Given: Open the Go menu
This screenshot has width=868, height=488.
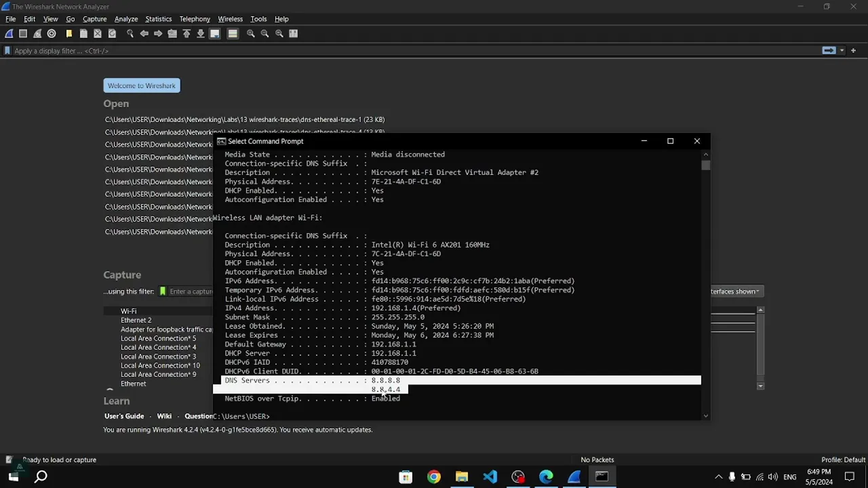Looking at the screenshot, I should [70, 19].
